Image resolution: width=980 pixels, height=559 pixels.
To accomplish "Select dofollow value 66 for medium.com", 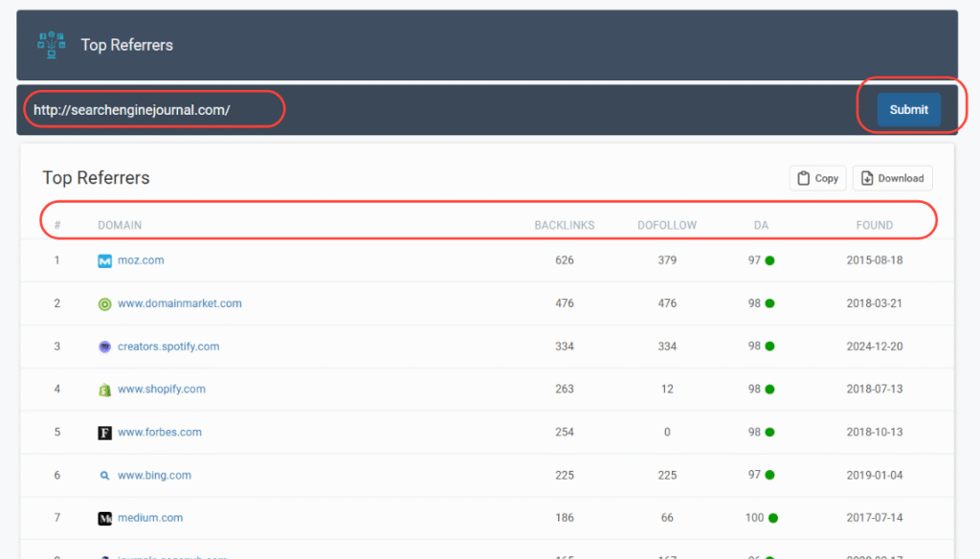I will 667,518.
